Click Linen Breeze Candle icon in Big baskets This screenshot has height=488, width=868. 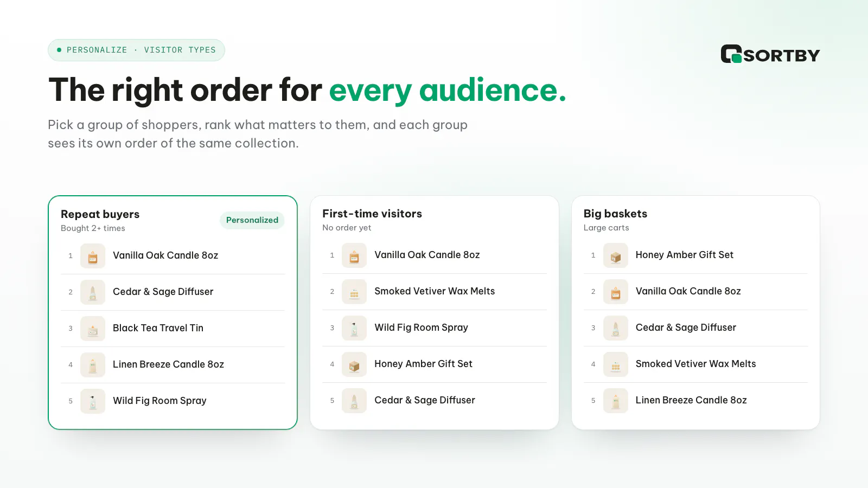(x=616, y=401)
